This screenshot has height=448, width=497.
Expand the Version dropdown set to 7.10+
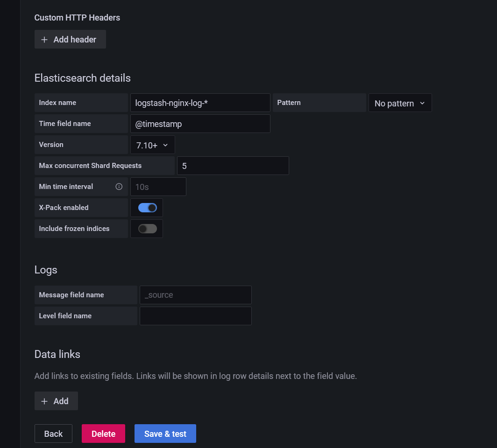click(152, 145)
